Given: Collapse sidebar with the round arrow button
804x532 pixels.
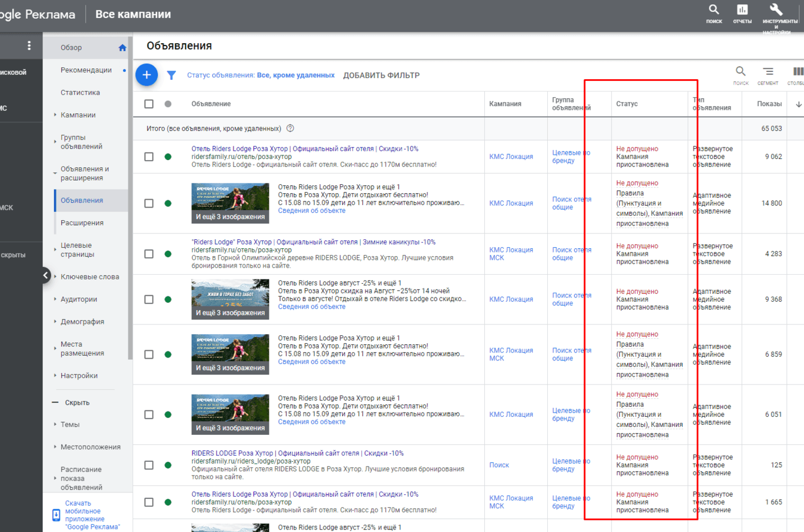Looking at the screenshot, I should click(x=46, y=275).
